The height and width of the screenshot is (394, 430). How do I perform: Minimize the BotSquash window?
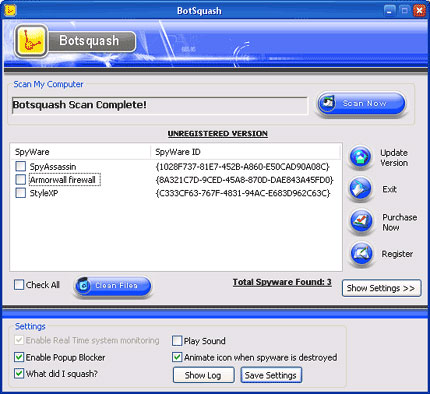[389, 11]
